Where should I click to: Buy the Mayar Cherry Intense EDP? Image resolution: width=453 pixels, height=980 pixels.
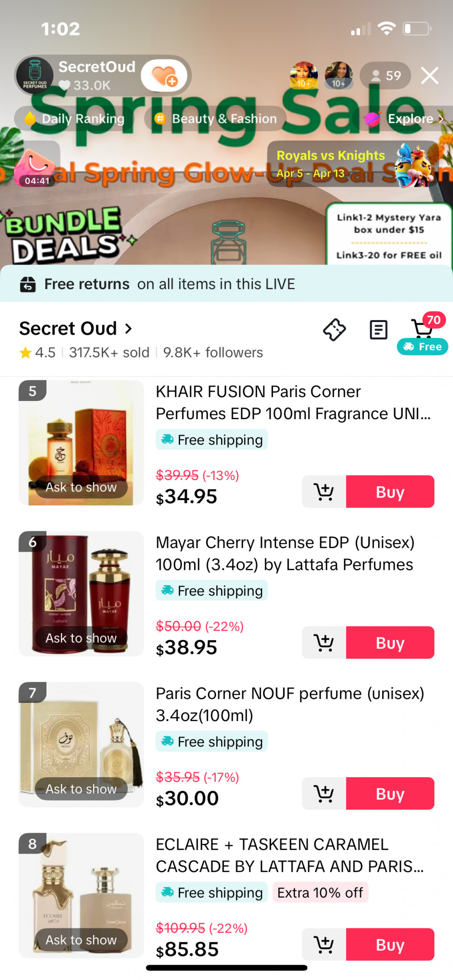coord(390,643)
